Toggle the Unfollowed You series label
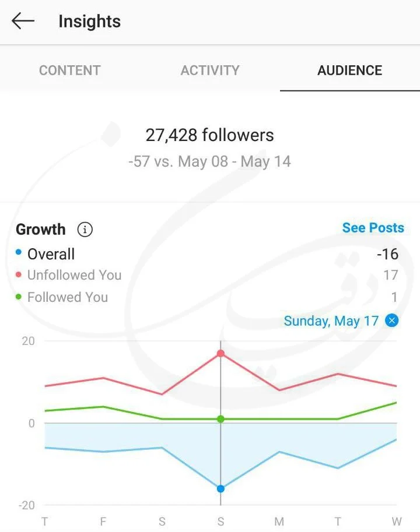The image size is (420, 532). [x=74, y=275]
